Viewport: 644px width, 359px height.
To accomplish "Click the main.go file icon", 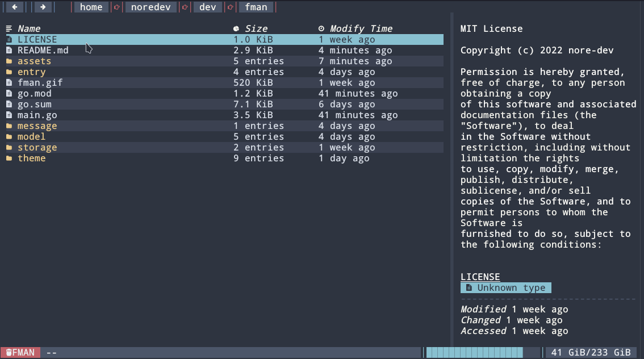I will click(9, 115).
